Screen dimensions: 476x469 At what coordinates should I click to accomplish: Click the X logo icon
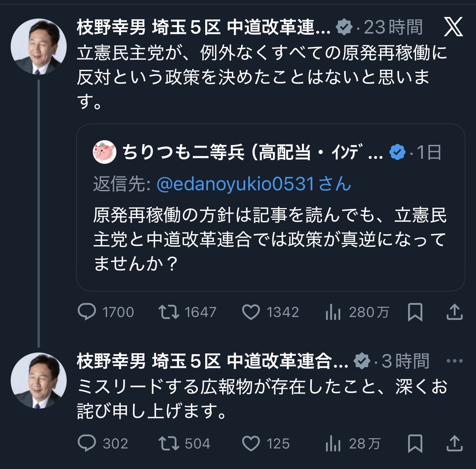tap(453, 27)
